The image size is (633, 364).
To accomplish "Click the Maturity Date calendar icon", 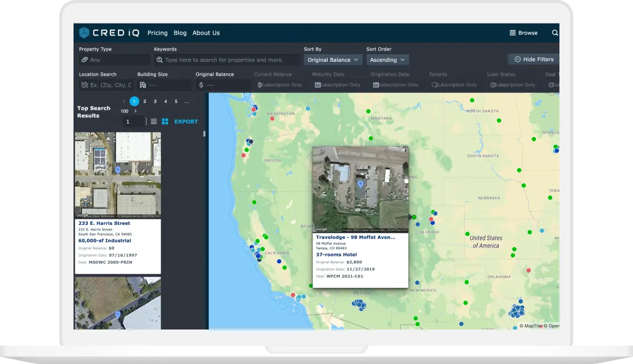I will tap(318, 85).
